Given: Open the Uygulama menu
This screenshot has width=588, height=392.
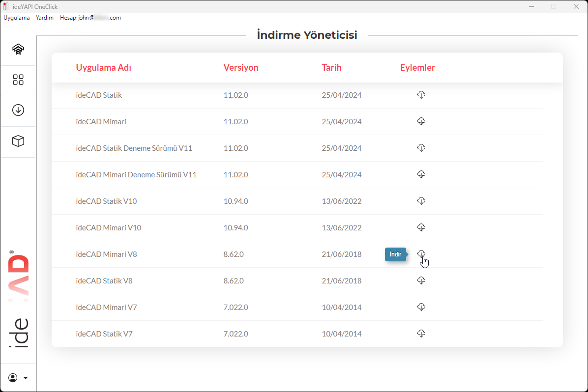Looking at the screenshot, I should (x=17, y=18).
